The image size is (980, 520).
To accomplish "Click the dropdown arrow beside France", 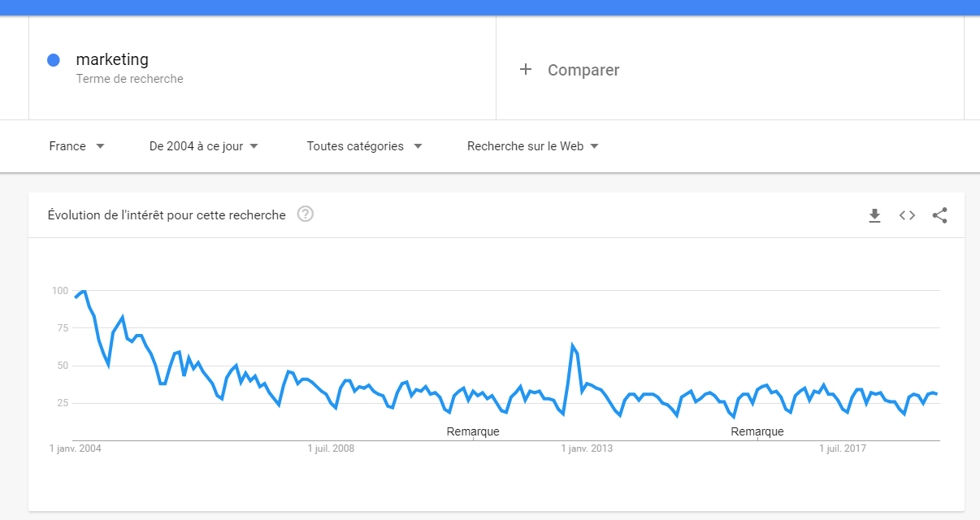I will [x=100, y=146].
